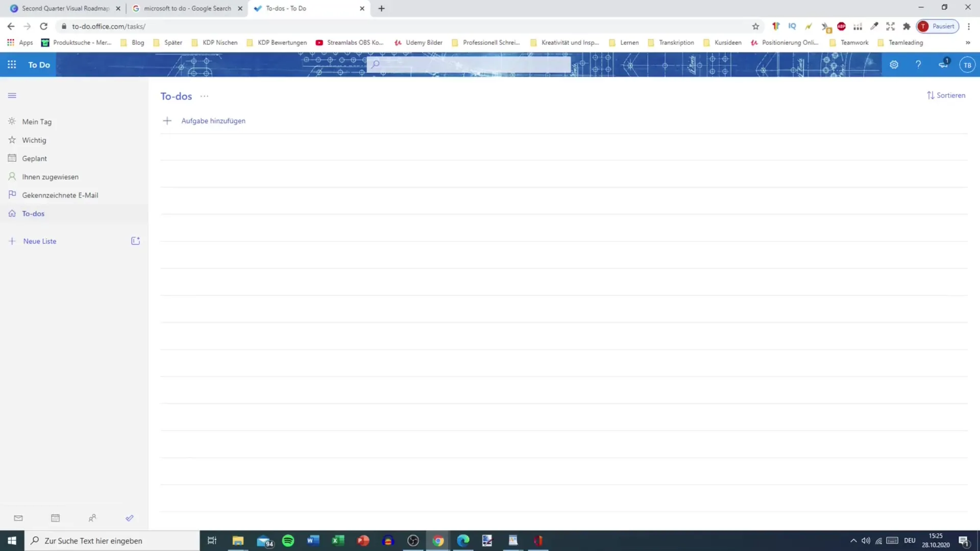Screen dimensions: 980x551
Task: Expand the To-dos options menu
Action: tap(204, 95)
